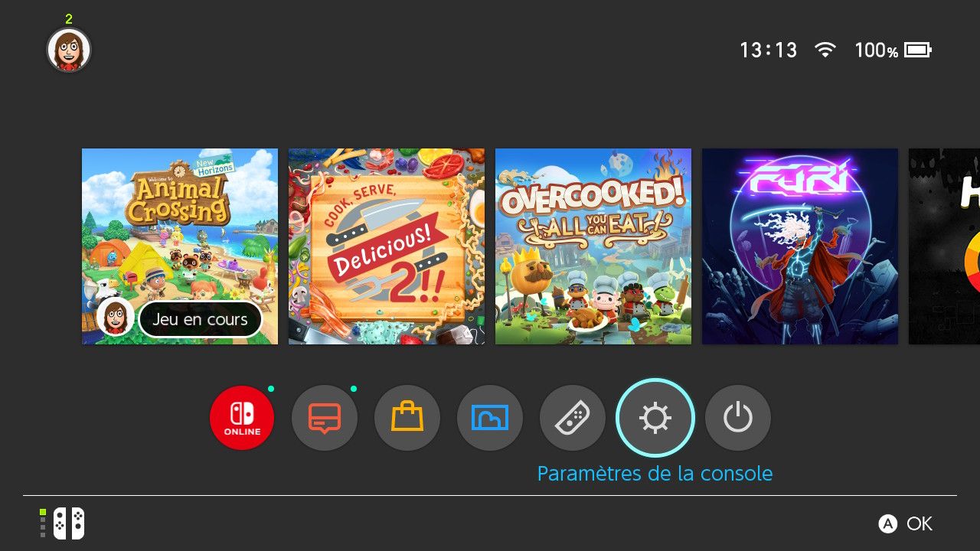
Task: Select the partially visible fifth game tile
Action: [944, 246]
